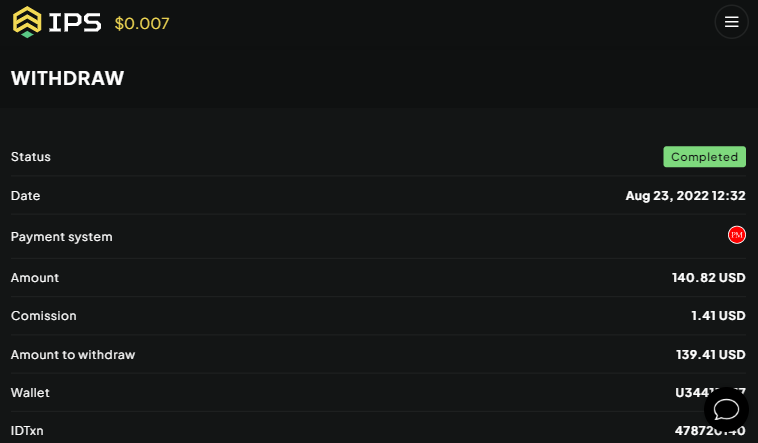Click the Wallet address value
This screenshot has height=443, width=758.
pyautogui.click(x=690, y=393)
